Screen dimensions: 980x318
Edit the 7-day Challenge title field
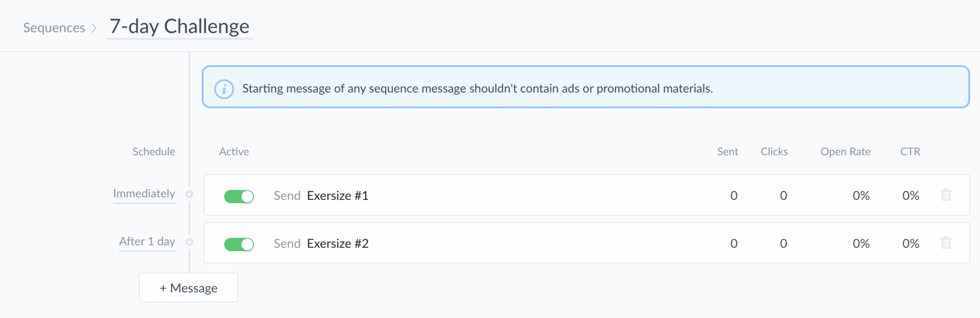point(179,26)
